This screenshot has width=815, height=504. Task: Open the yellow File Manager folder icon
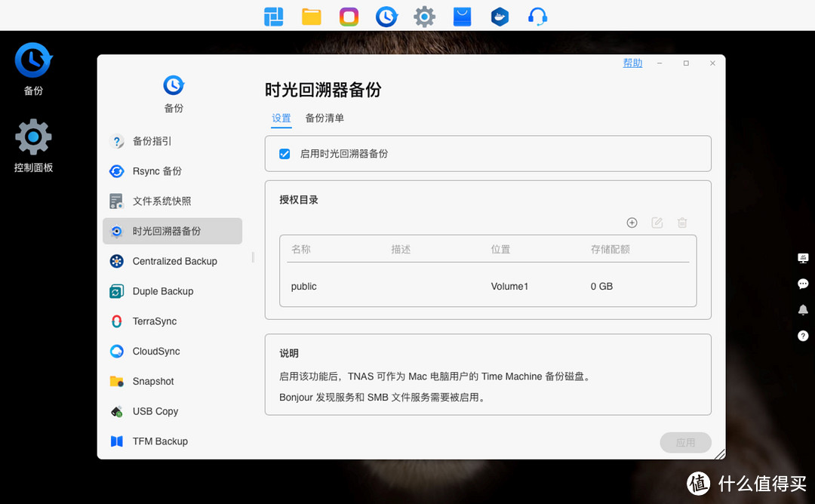pos(311,16)
